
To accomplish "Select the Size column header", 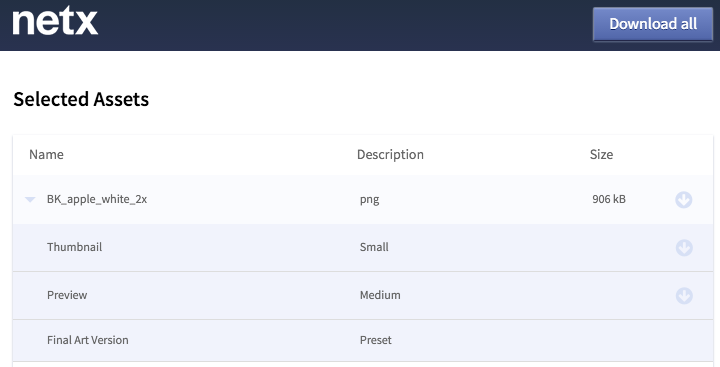I will tap(601, 154).
